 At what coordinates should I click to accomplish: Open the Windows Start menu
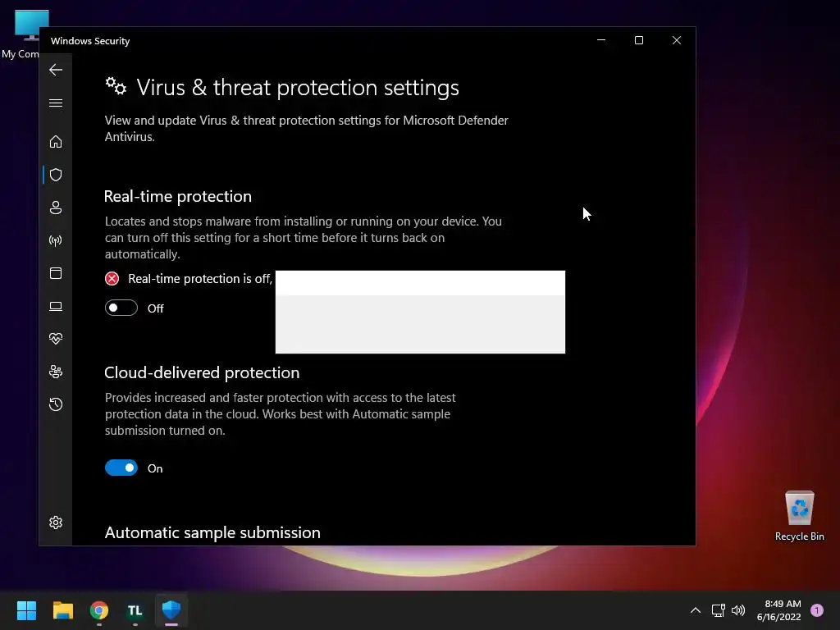[26, 610]
